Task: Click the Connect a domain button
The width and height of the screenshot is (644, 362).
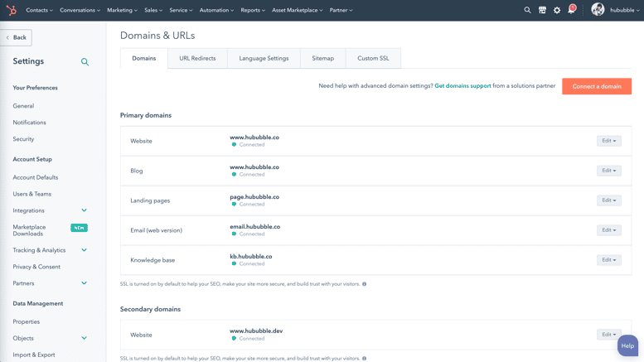Action: (596, 86)
